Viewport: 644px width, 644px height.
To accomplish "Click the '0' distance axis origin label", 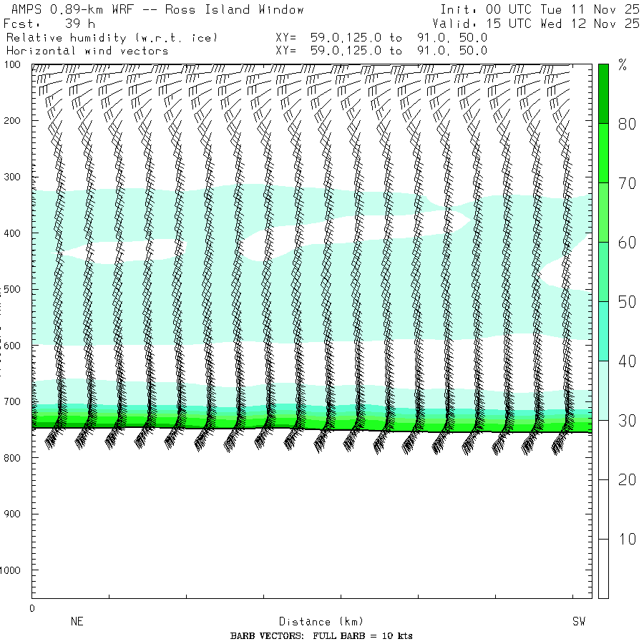I will 32,608.
